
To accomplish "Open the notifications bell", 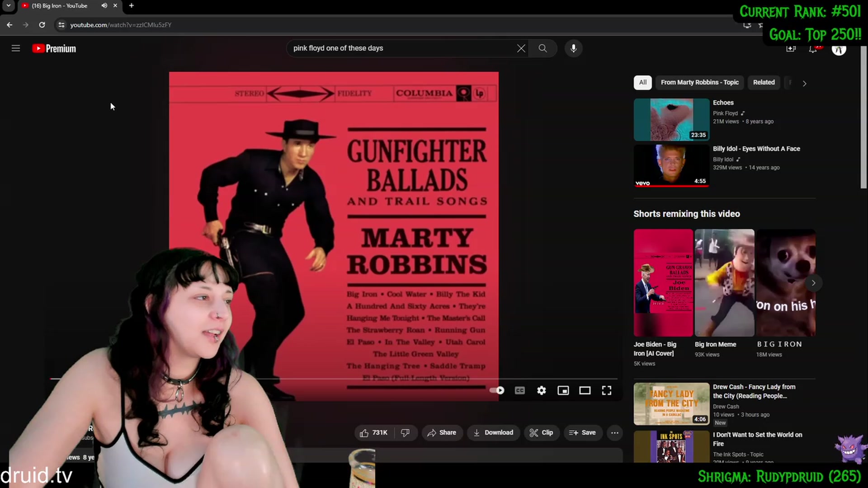I will click(813, 49).
